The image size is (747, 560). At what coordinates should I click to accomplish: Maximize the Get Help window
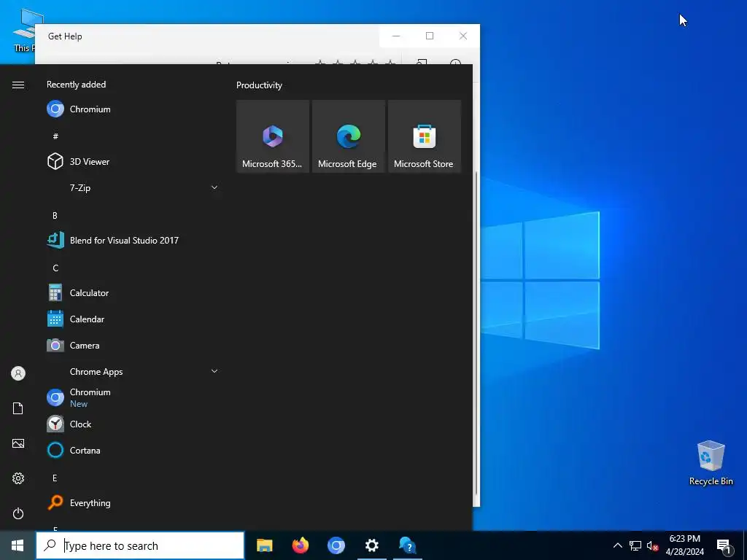430,36
